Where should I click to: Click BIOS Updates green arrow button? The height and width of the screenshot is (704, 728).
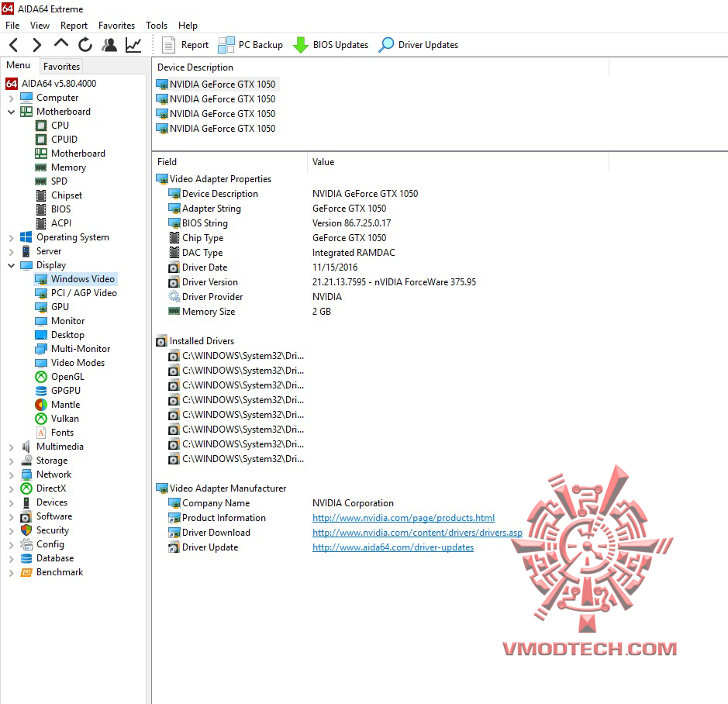pos(330,45)
